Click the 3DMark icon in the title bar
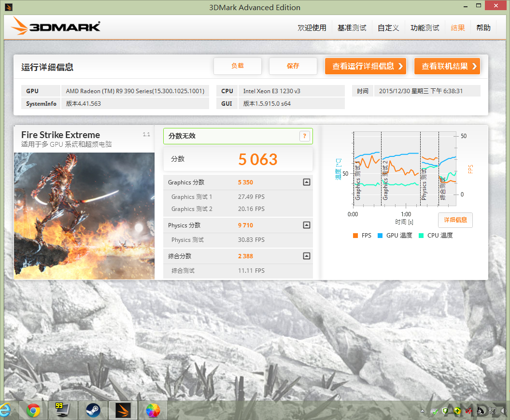This screenshot has width=510, height=420. tap(9, 7)
